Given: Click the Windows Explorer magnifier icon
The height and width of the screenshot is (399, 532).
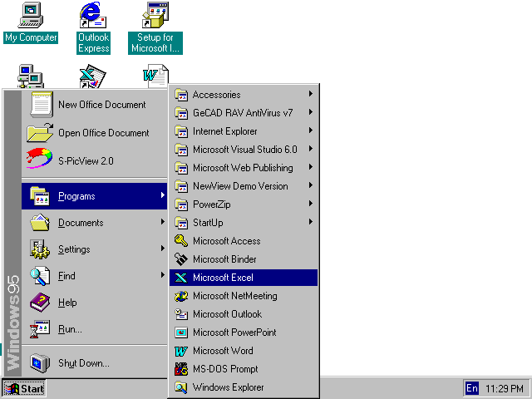Looking at the screenshot, I should (181, 387).
